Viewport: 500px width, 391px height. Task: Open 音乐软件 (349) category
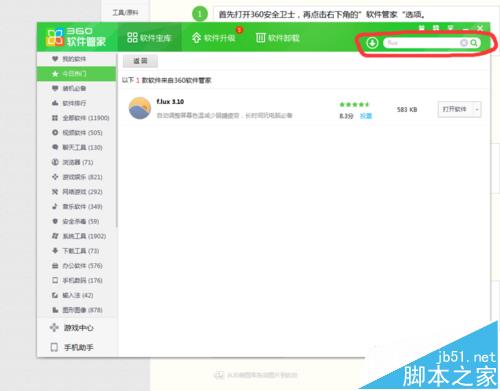coord(77,206)
